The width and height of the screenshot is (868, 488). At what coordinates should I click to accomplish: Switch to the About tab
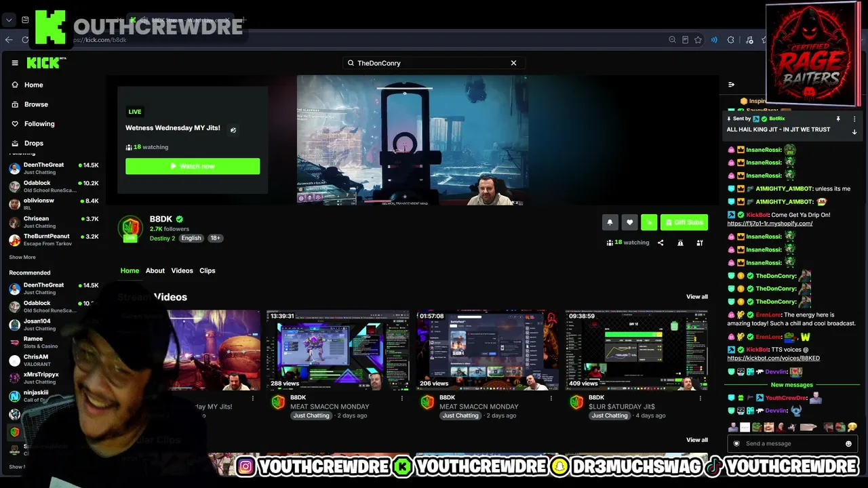155,270
